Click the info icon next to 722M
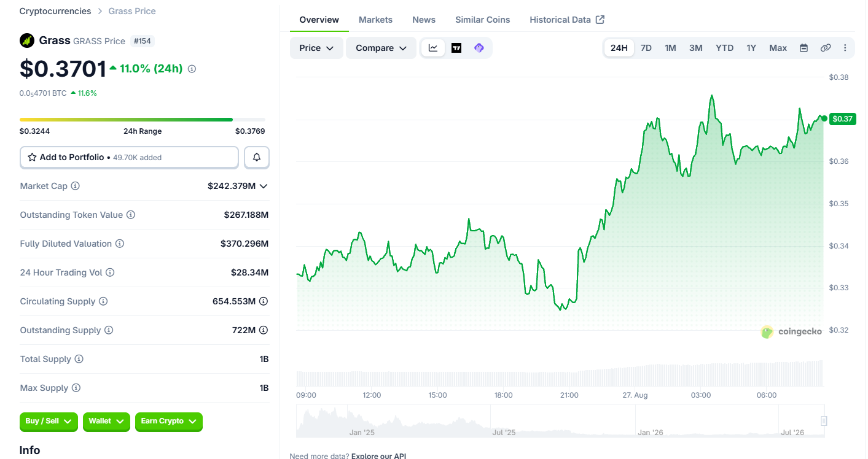Screen dimensions: 868x459 click(264, 330)
